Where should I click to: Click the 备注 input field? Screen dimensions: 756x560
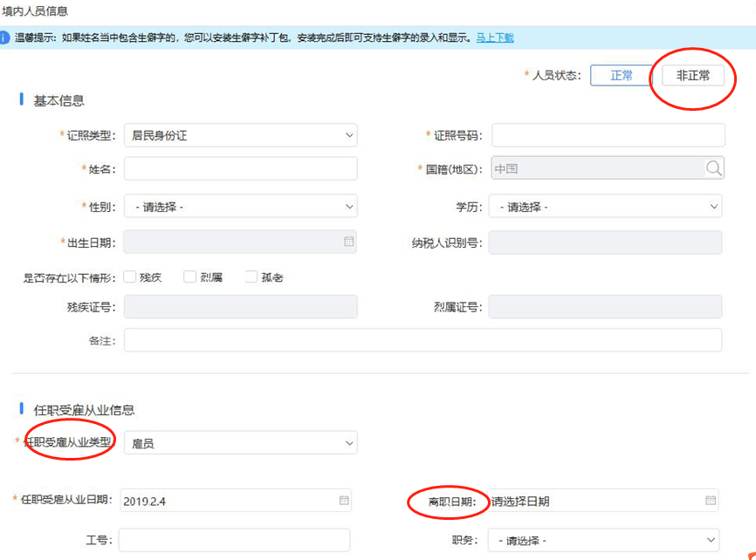click(x=423, y=340)
